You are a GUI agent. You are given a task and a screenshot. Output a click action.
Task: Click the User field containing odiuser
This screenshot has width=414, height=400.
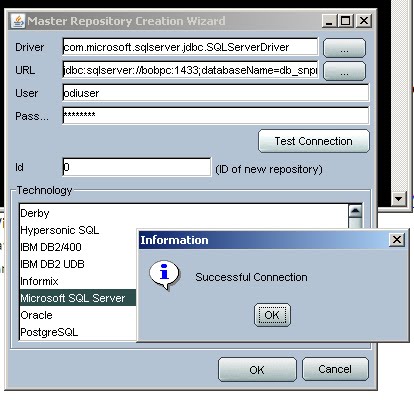tap(216, 93)
